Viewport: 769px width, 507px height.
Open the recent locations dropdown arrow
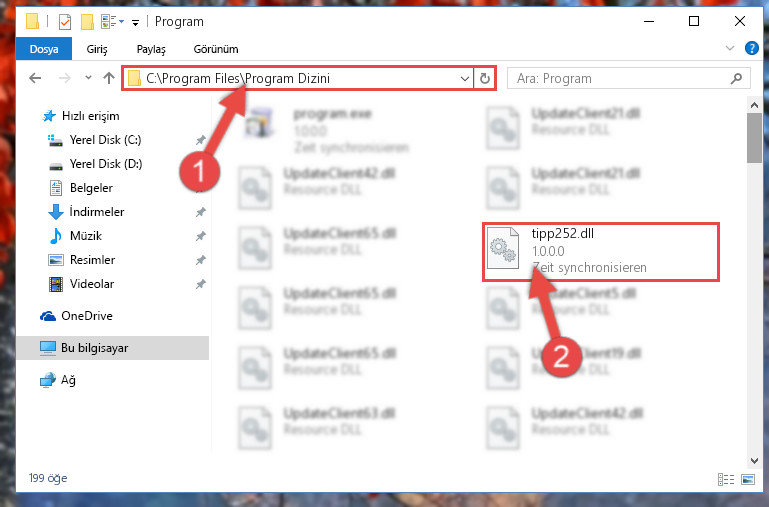(88, 78)
